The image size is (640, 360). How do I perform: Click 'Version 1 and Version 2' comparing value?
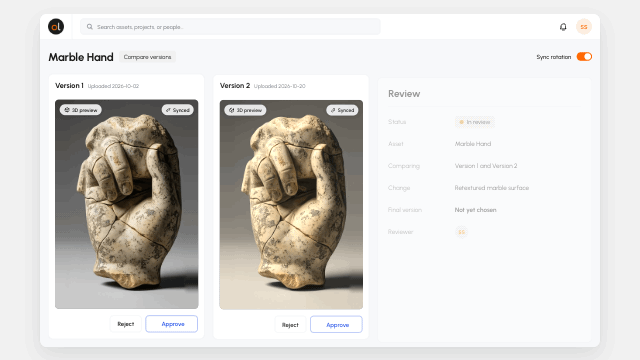point(486,166)
